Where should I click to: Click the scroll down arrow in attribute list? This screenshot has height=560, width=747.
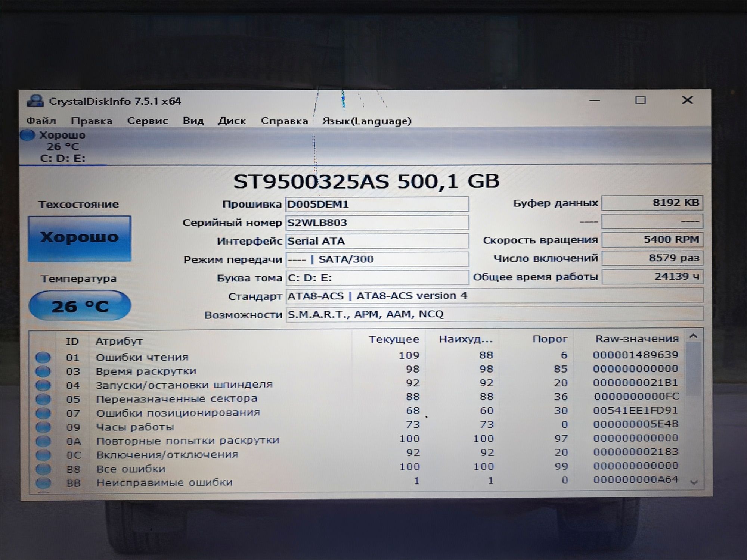(x=694, y=482)
